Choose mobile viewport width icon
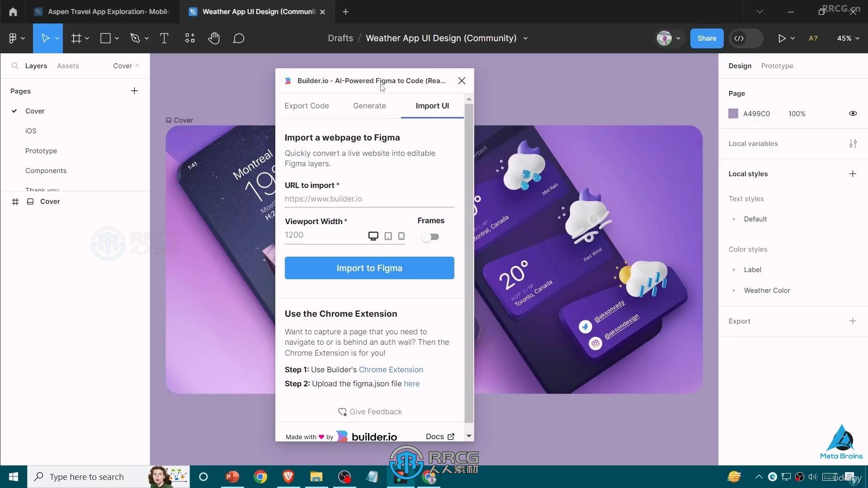 [x=401, y=236]
